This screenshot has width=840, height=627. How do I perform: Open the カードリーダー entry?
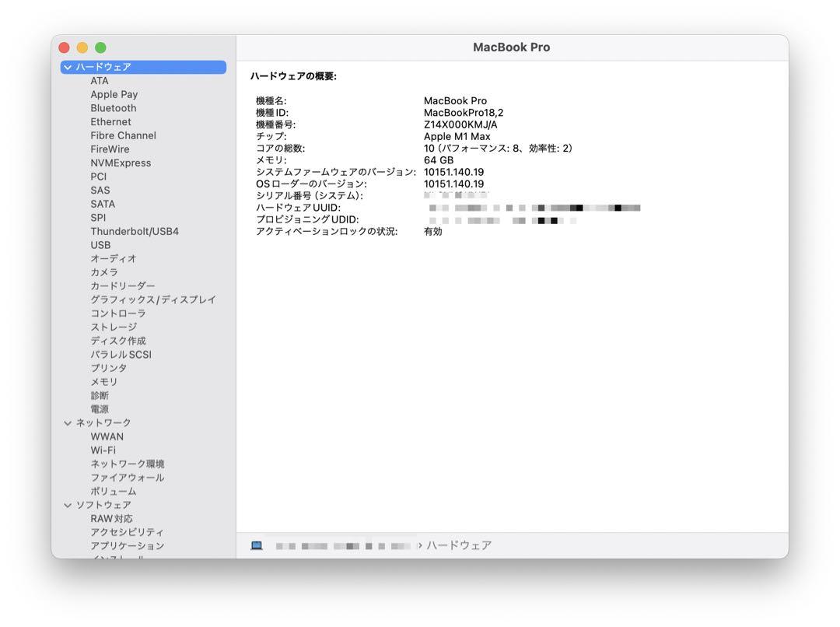click(x=123, y=285)
